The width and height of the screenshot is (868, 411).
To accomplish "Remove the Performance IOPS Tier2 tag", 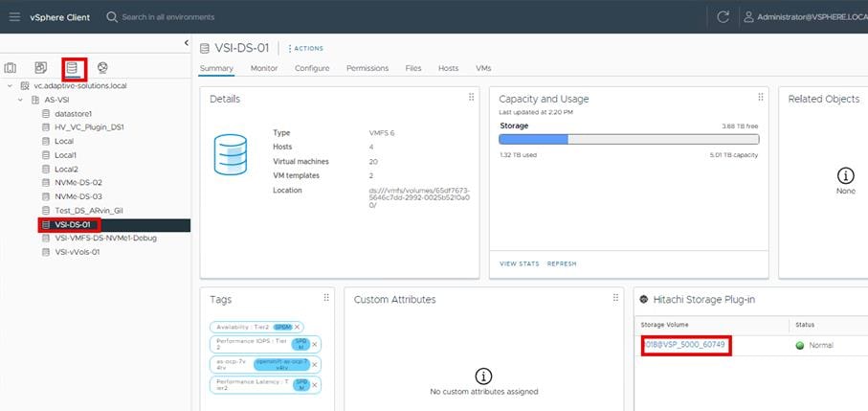I will (315, 345).
